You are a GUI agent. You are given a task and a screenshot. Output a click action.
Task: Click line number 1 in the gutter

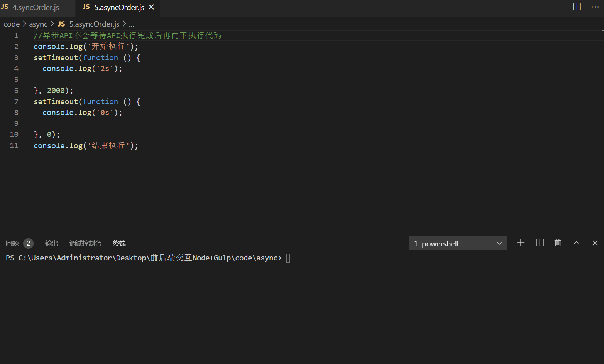coord(16,35)
